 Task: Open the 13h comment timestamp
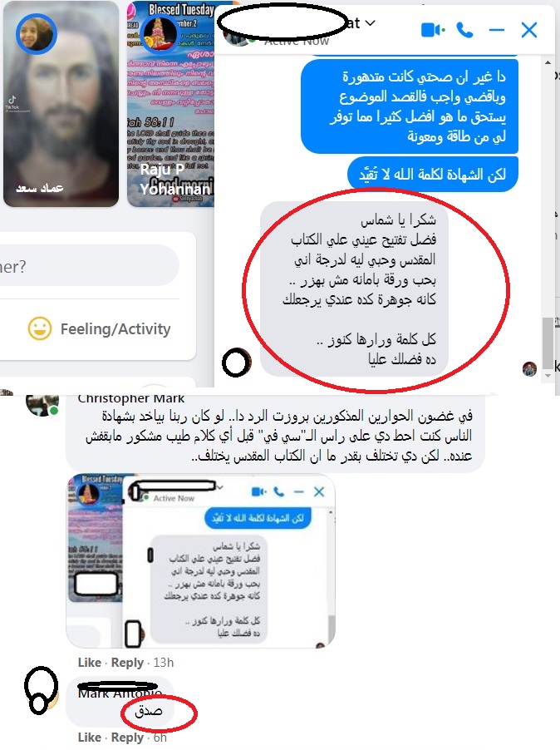(x=164, y=663)
